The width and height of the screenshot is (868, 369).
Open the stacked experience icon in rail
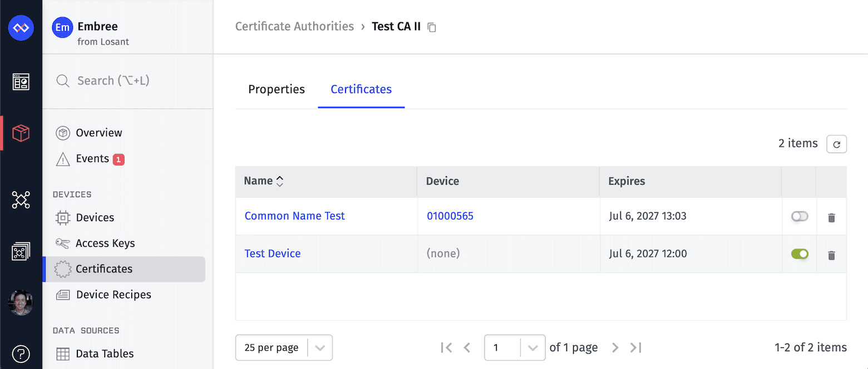(x=21, y=252)
